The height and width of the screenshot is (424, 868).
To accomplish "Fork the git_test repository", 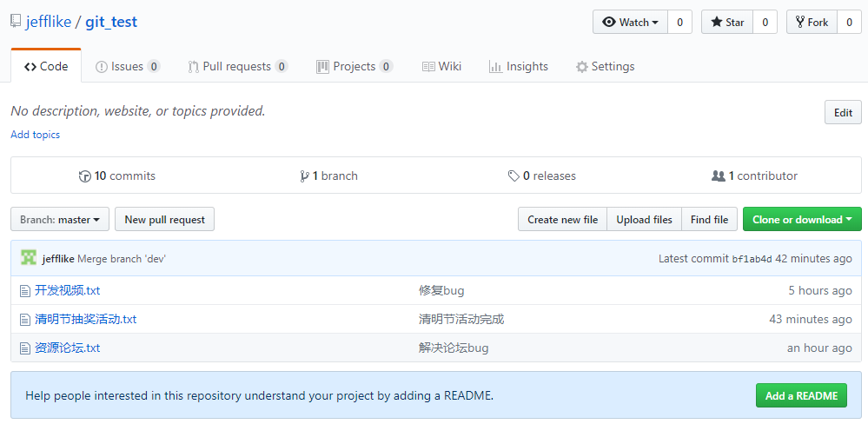I will [812, 22].
